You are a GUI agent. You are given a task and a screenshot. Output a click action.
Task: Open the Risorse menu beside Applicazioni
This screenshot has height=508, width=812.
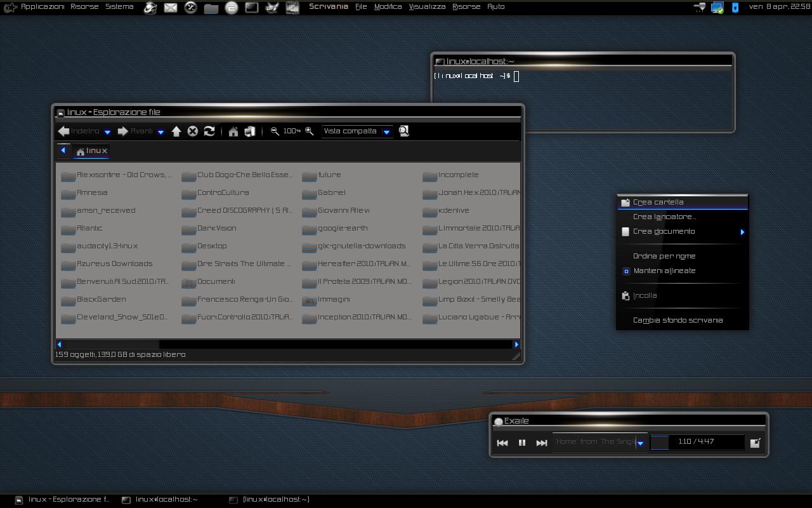[x=84, y=6]
